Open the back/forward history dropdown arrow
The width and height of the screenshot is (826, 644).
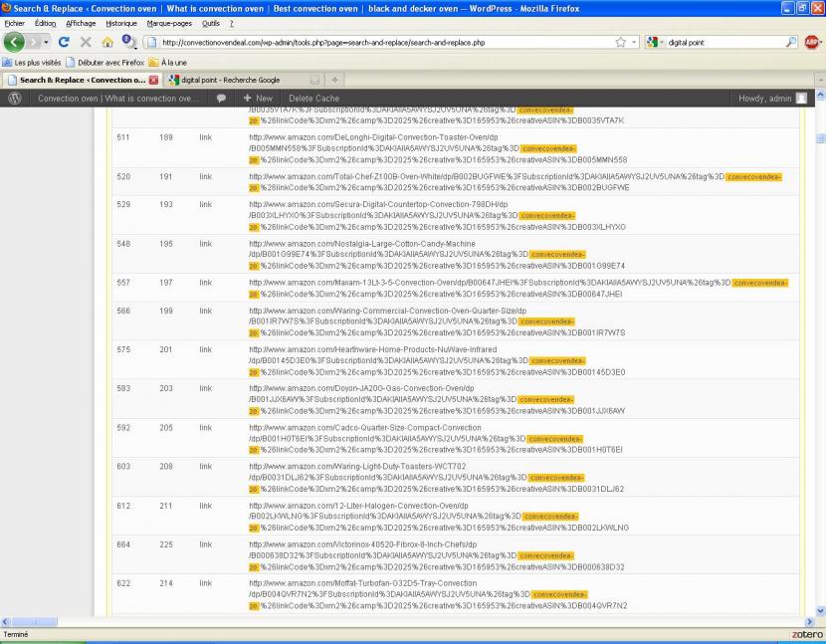[x=47, y=42]
